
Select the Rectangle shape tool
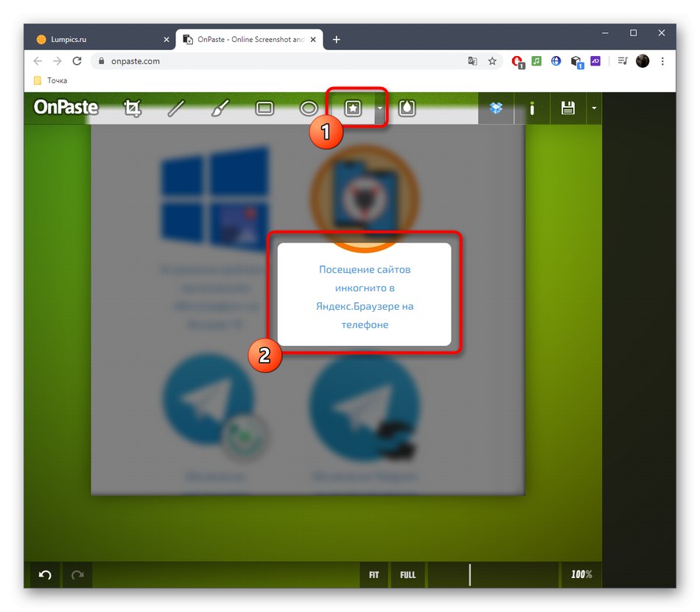(264, 108)
